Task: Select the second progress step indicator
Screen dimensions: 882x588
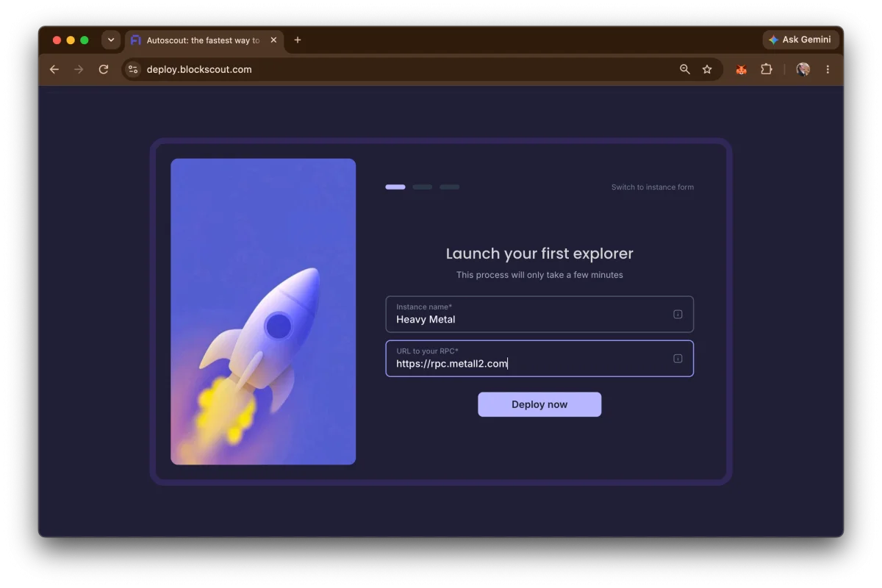Action: (423, 187)
